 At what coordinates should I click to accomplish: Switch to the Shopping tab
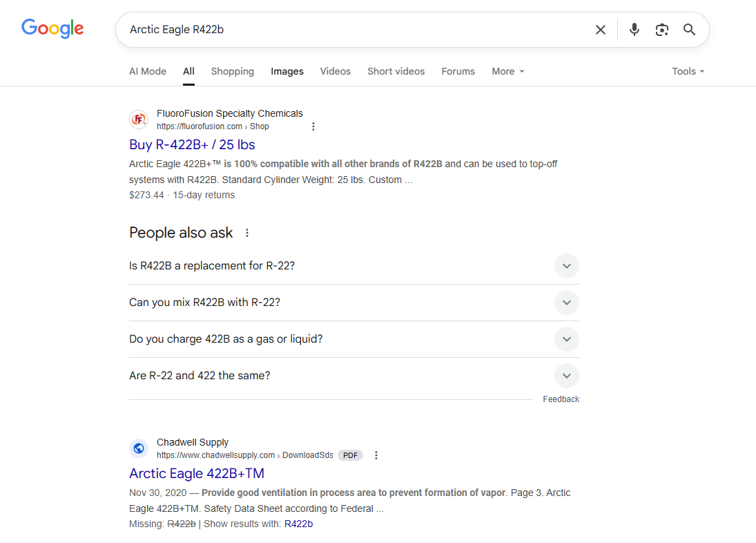point(232,71)
